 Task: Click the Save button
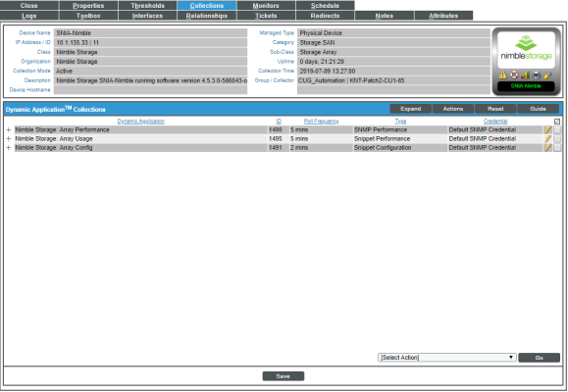pyautogui.click(x=284, y=376)
